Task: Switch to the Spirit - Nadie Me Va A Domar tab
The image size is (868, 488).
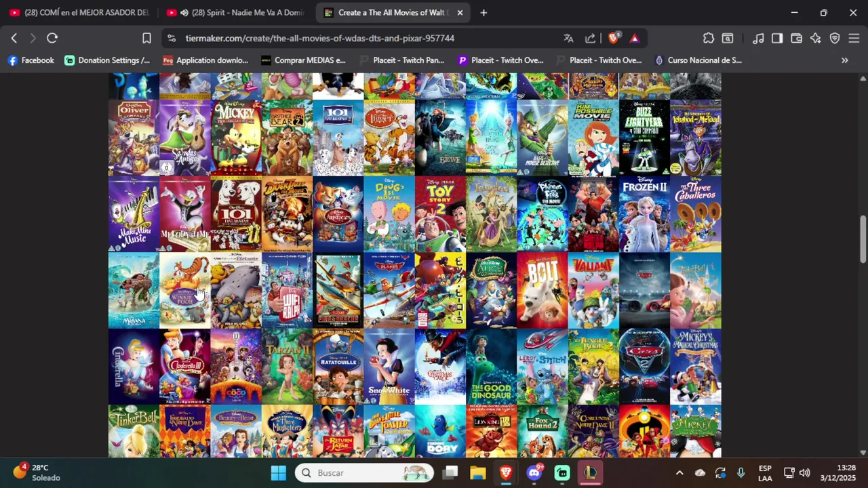Action: point(235,12)
